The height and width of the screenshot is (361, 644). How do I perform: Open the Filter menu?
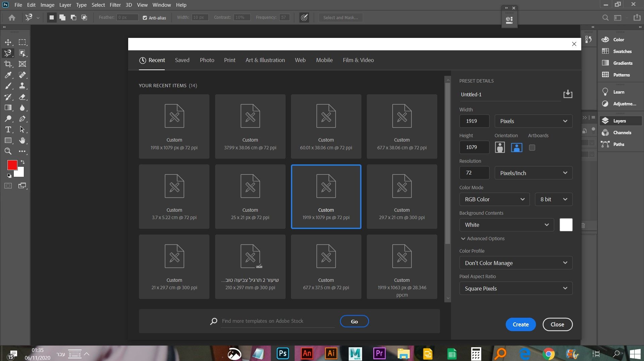pos(115,5)
